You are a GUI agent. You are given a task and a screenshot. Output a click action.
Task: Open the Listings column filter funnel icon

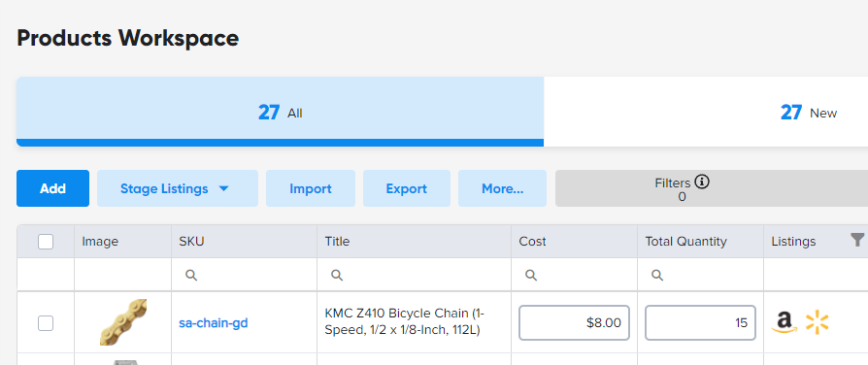[857, 240]
